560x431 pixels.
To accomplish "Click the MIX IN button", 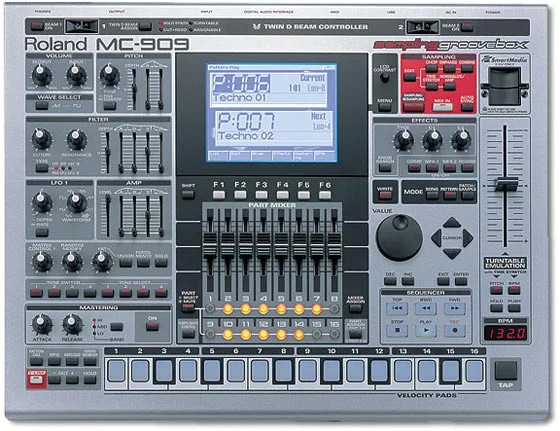I will click(442, 106).
